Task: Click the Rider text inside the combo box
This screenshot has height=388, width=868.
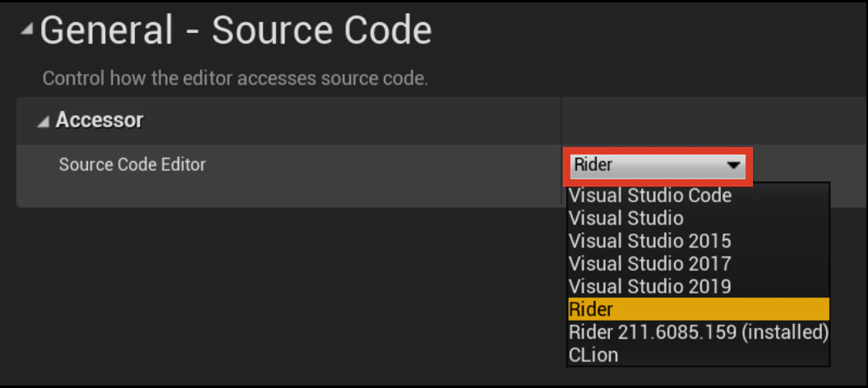Action: point(593,165)
